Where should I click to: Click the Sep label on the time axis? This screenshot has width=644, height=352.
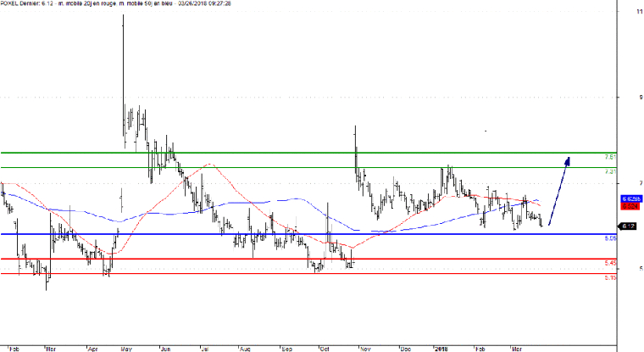(286, 349)
